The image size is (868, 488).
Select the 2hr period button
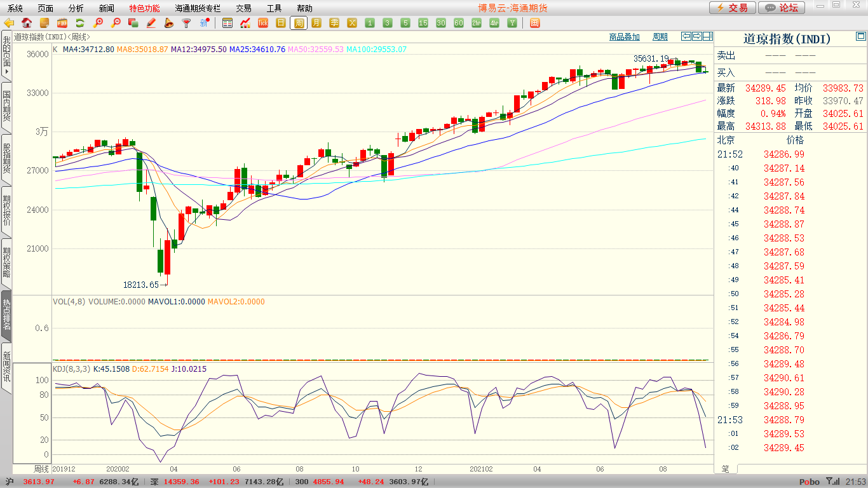[x=477, y=23]
